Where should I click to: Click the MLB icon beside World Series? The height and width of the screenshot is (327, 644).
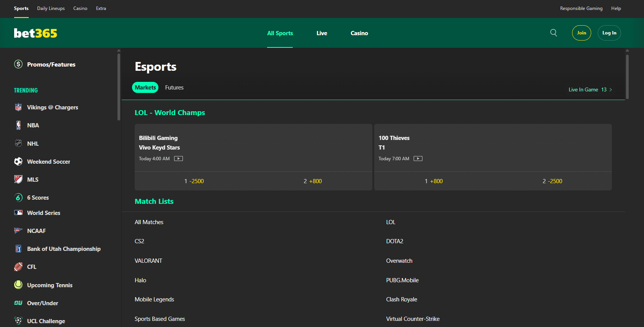[x=18, y=213]
